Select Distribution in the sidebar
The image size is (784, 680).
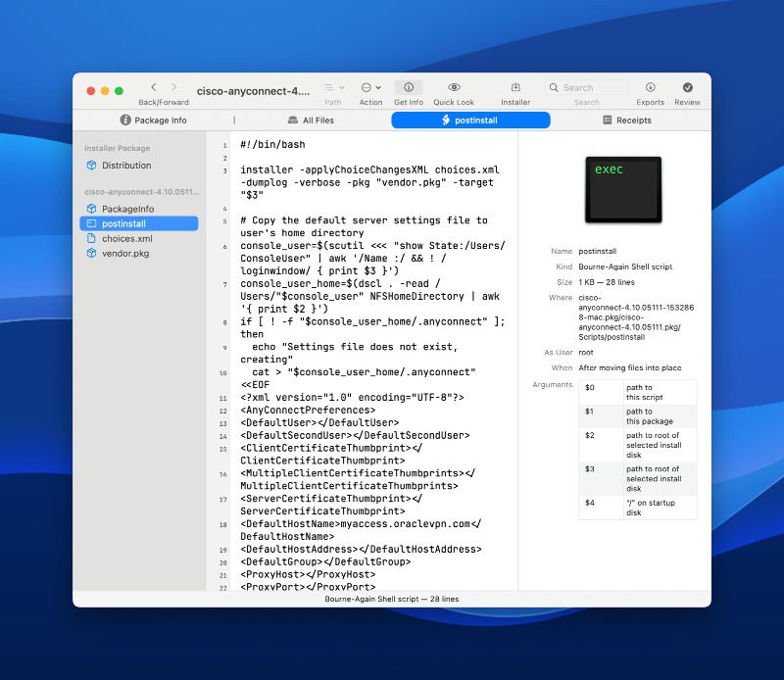point(126,166)
